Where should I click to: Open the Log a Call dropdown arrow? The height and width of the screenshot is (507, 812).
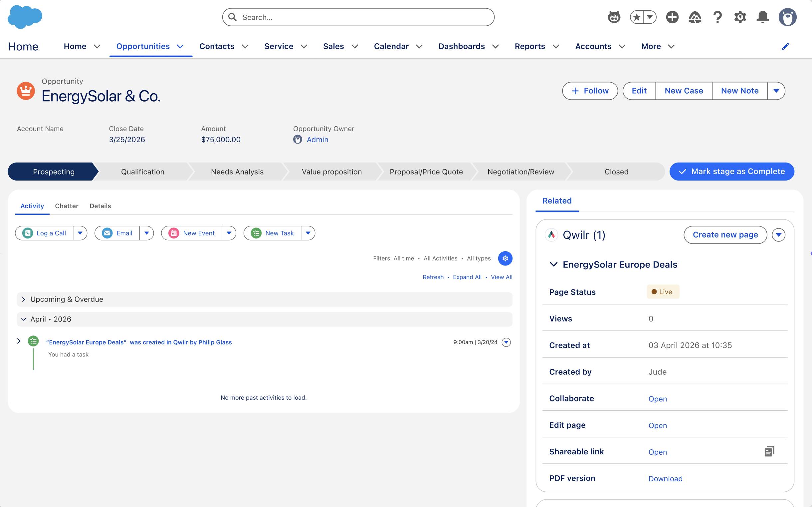[80, 233]
